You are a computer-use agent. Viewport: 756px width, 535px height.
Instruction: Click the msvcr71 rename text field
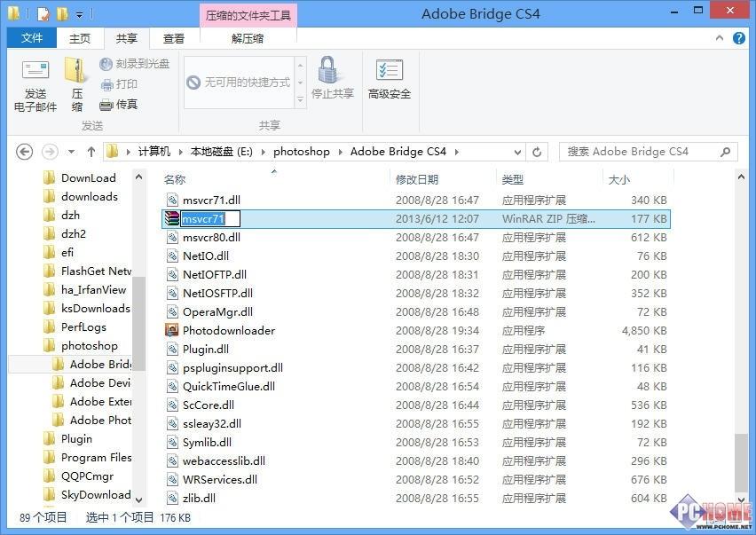[x=210, y=219]
